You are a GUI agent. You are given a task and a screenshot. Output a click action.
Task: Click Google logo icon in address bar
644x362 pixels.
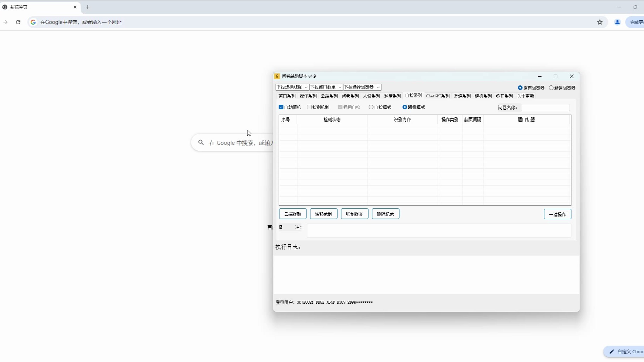click(x=33, y=22)
